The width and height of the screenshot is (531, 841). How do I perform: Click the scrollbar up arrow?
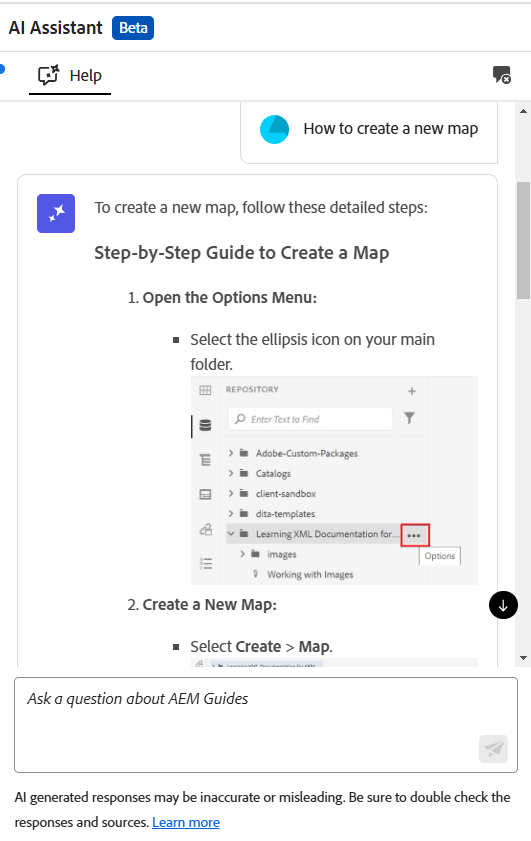point(523,111)
